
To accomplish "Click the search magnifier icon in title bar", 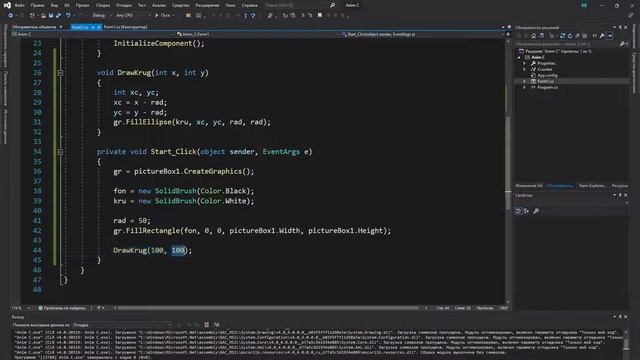I will (x=333, y=5).
